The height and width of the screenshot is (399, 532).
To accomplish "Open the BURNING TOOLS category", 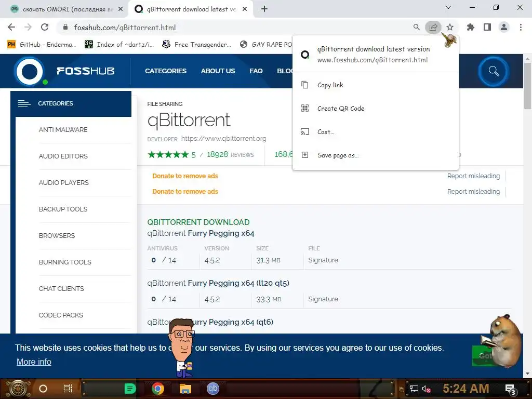I will coord(65,262).
